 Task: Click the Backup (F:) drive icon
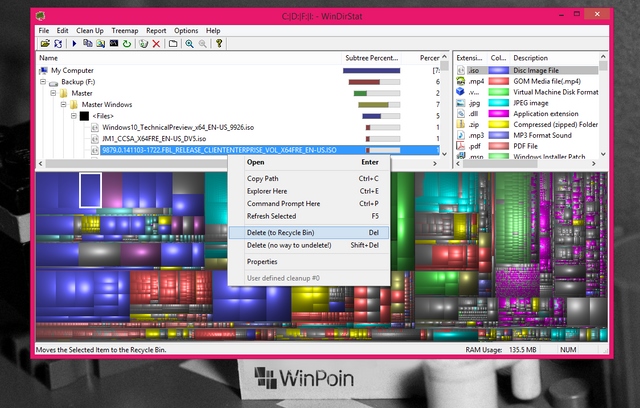click(x=53, y=82)
